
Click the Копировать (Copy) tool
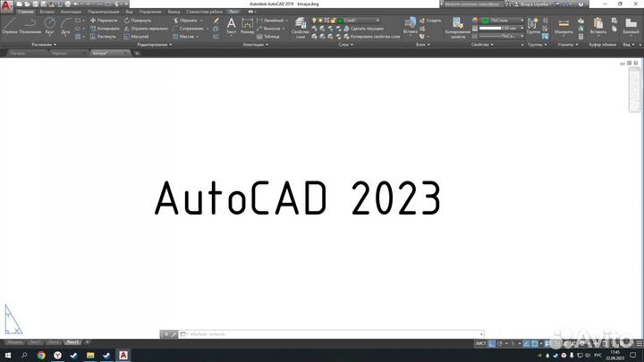pyautogui.click(x=105, y=29)
